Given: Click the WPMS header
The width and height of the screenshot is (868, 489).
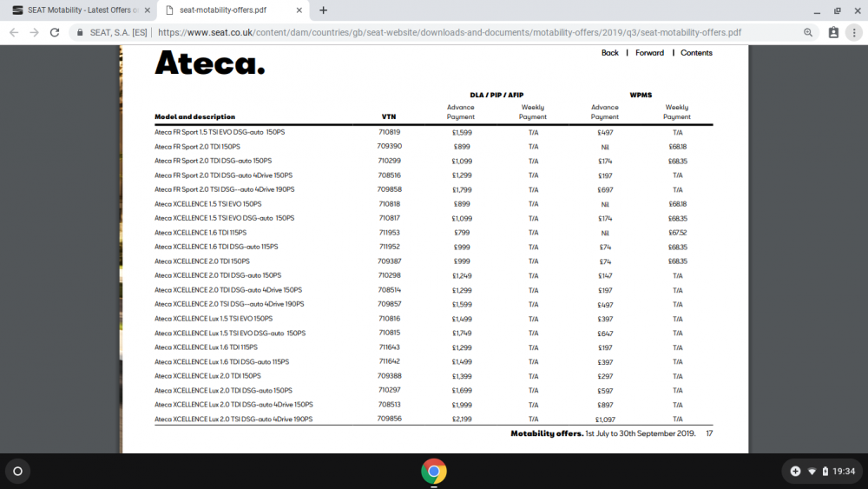Looking at the screenshot, I should 641,96.
